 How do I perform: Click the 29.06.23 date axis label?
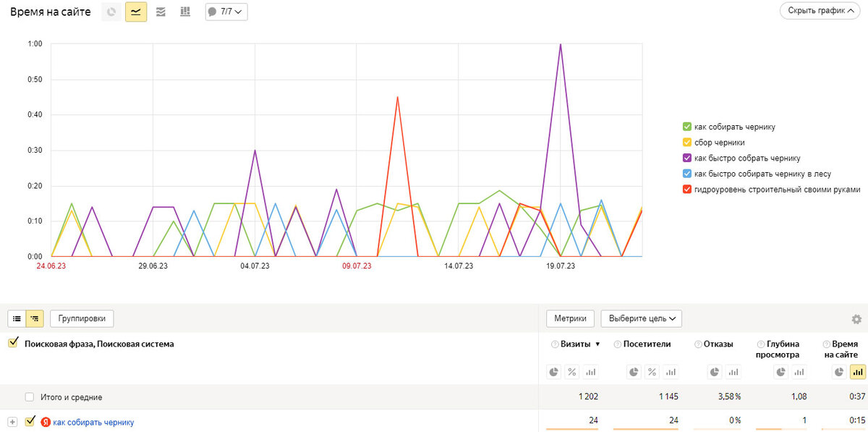point(153,266)
